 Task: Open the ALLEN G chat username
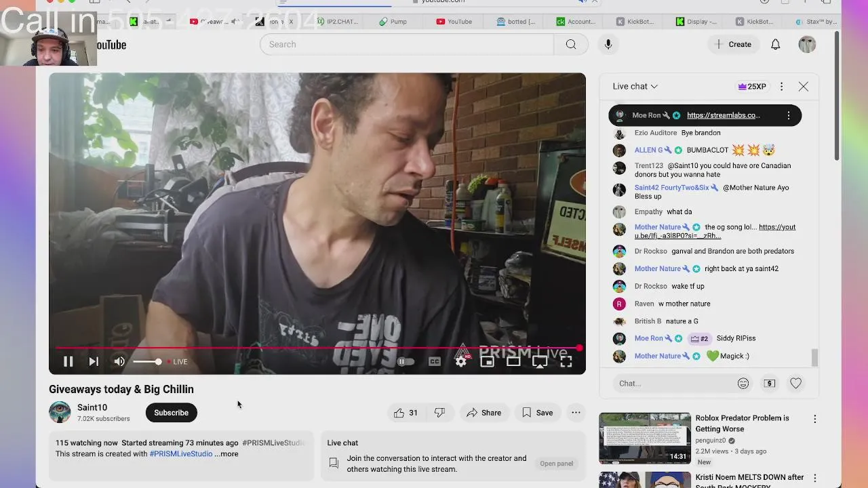pyautogui.click(x=649, y=150)
